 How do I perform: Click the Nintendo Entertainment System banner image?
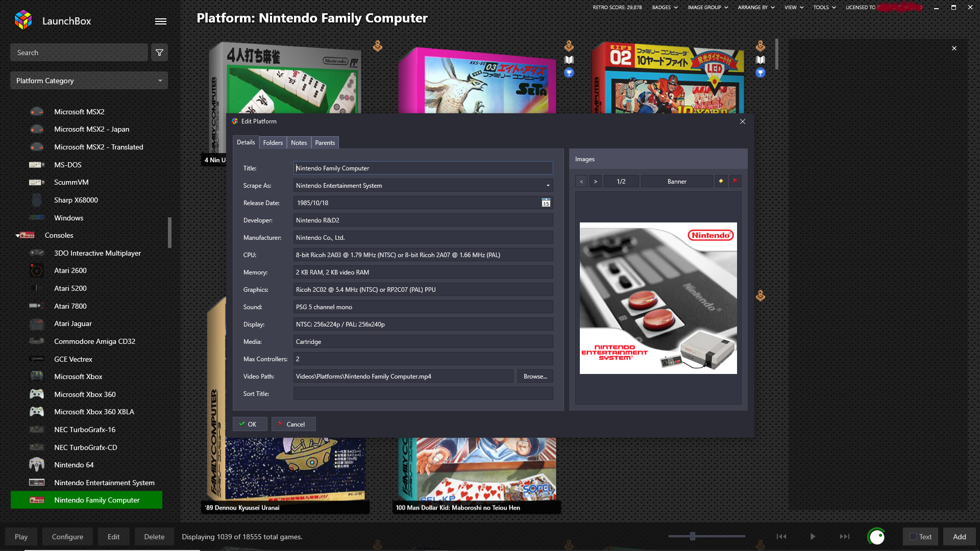[x=658, y=298]
